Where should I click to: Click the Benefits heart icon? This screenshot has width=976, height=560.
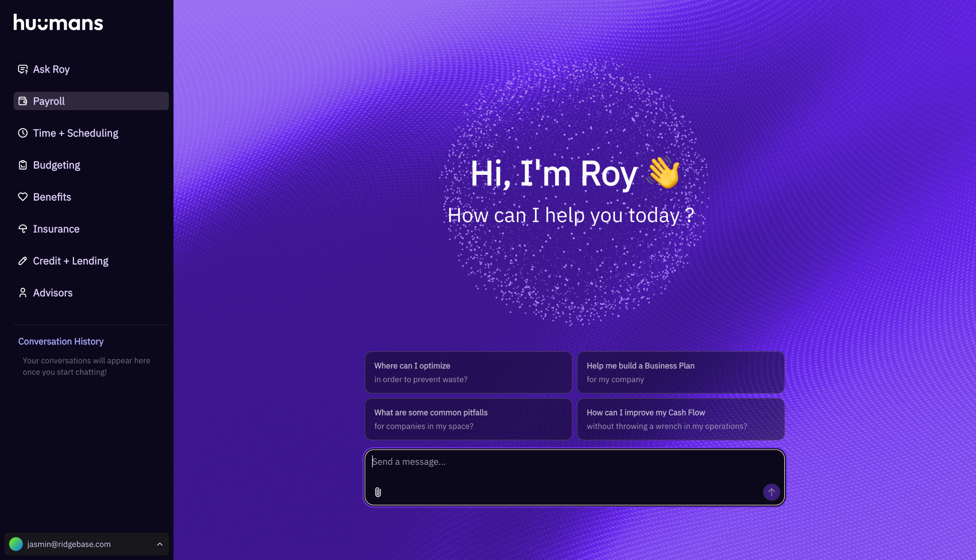[23, 197]
